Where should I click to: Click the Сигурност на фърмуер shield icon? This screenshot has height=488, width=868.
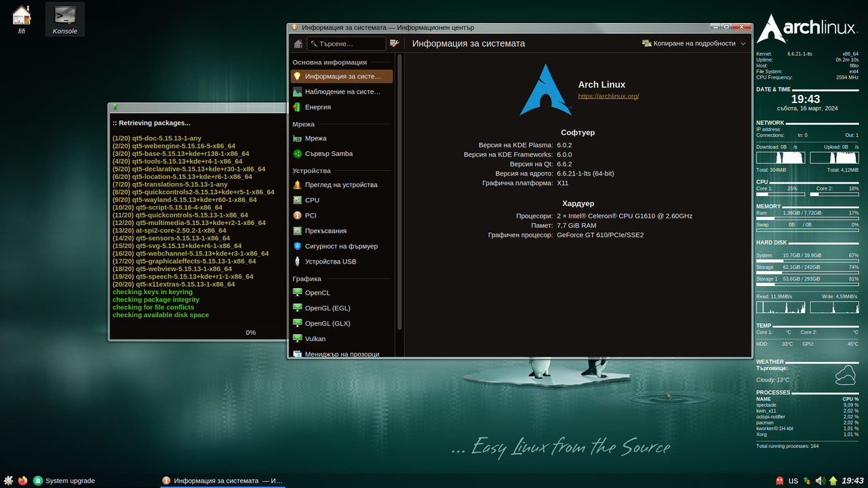click(x=297, y=246)
